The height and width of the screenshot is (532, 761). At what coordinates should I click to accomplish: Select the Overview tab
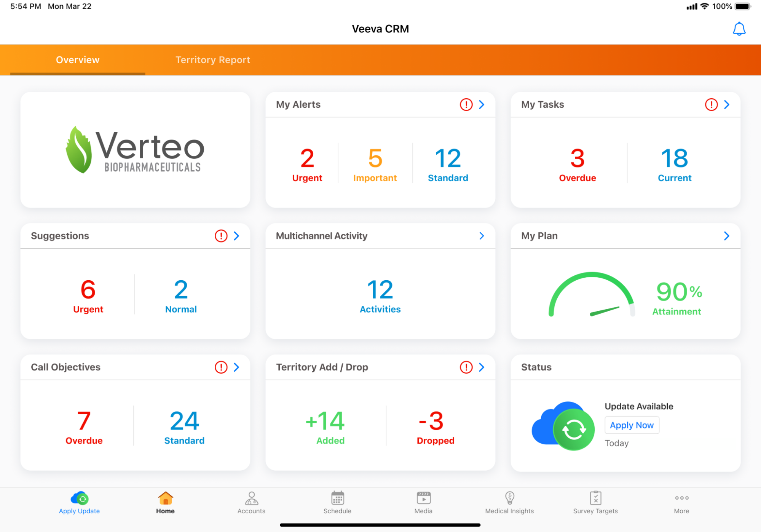coord(78,60)
